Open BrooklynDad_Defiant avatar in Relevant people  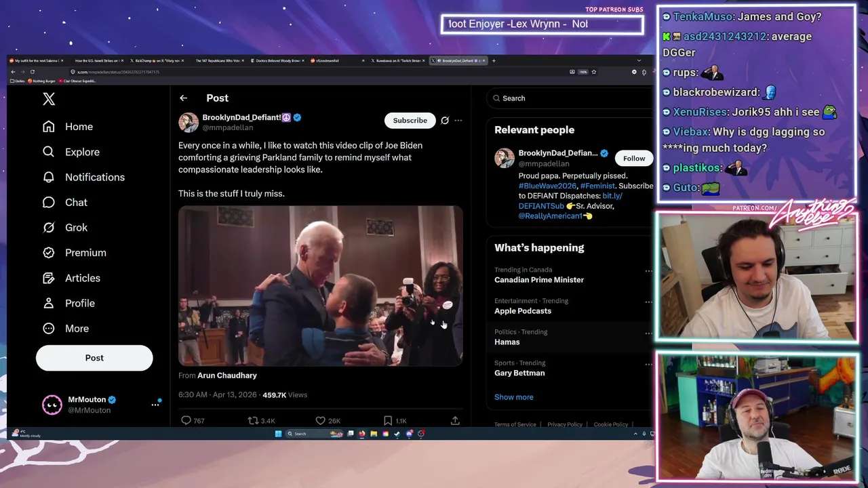[505, 158]
